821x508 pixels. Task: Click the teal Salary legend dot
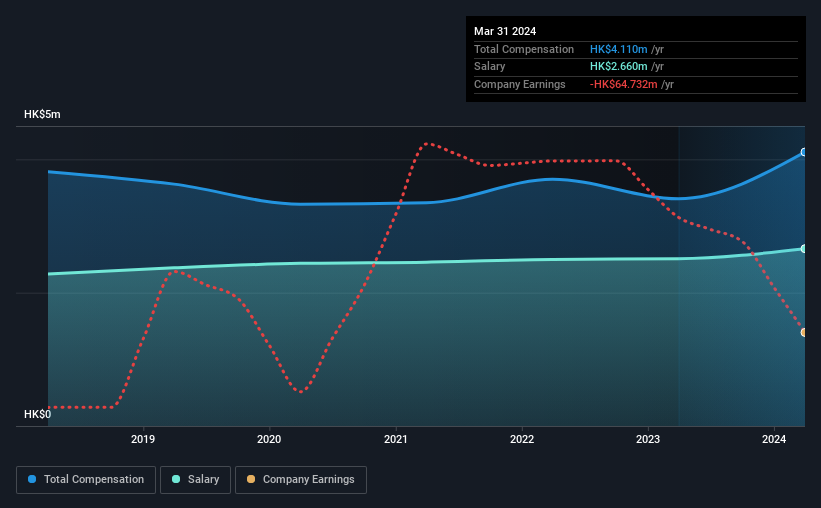point(176,479)
